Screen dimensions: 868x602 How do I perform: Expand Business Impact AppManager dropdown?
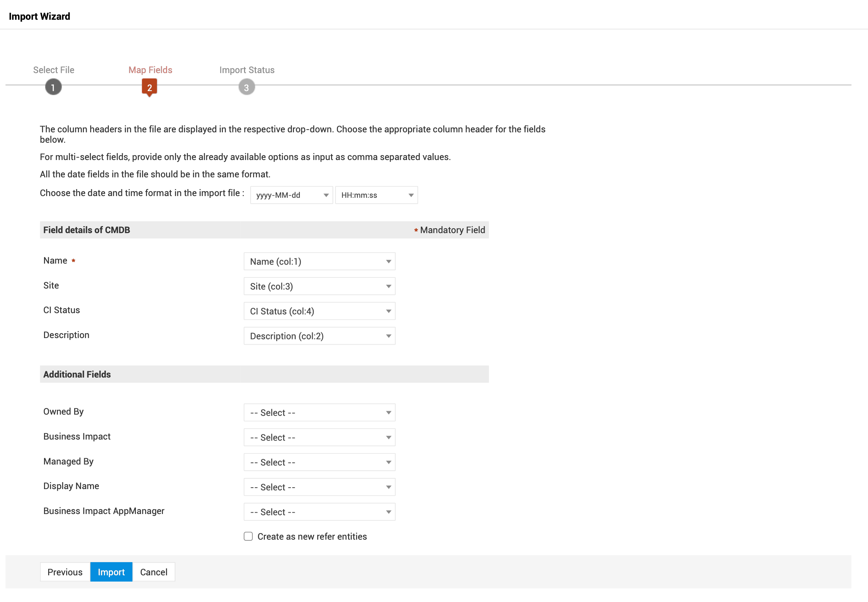pos(319,512)
